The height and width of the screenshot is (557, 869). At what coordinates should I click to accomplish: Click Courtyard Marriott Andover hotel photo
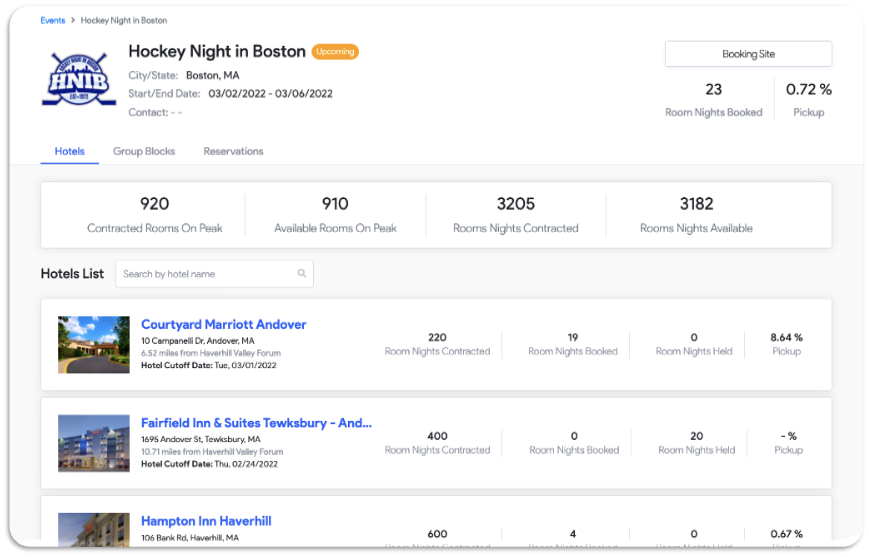[94, 345]
